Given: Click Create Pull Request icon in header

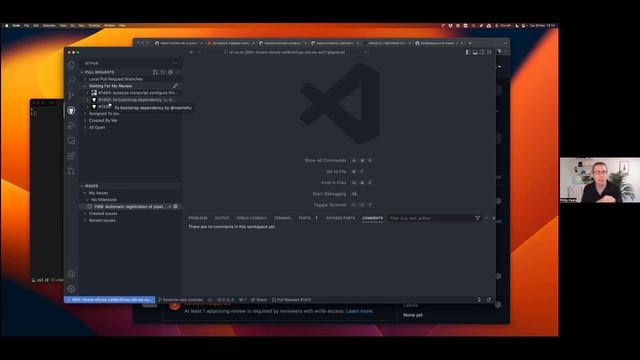Looking at the screenshot, I should point(155,72).
